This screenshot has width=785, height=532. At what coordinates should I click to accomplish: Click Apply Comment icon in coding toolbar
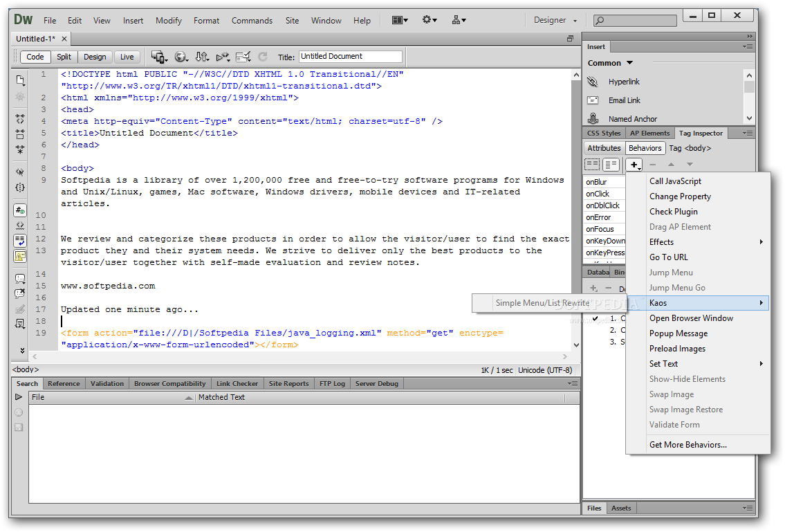point(20,279)
